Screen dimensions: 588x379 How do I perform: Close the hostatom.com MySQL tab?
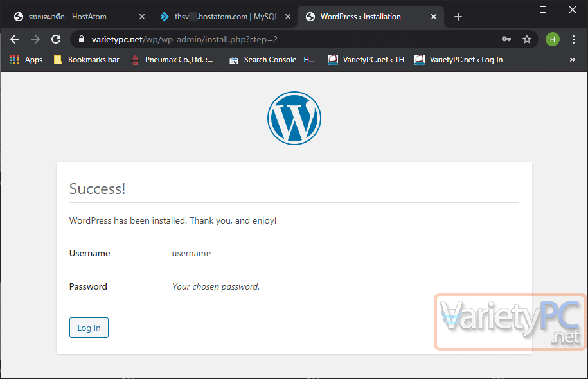click(x=288, y=17)
